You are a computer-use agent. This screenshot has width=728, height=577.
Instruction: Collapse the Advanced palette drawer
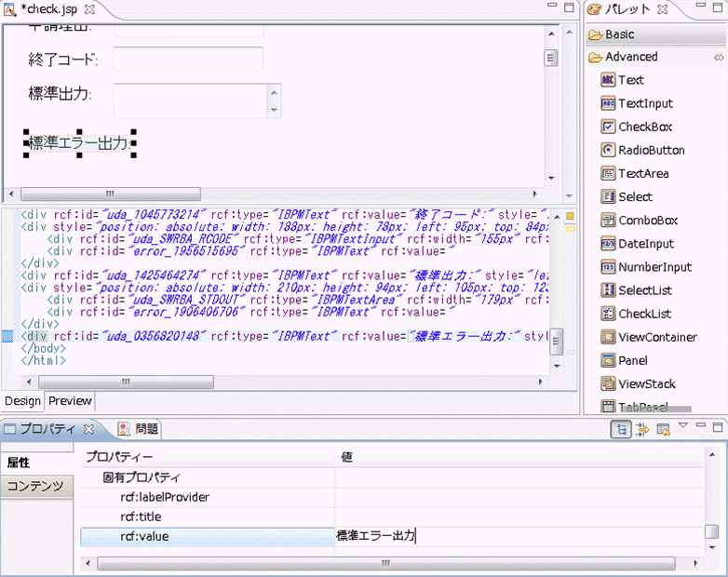coord(630,57)
